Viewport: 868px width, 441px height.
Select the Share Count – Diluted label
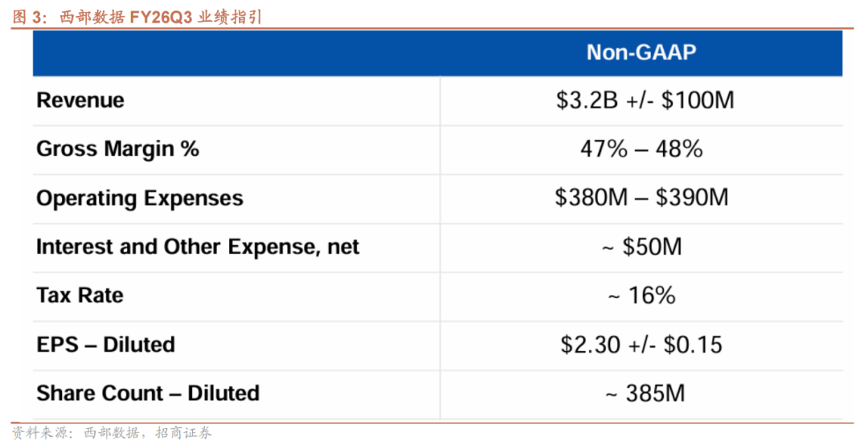pyautogui.click(x=148, y=394)
